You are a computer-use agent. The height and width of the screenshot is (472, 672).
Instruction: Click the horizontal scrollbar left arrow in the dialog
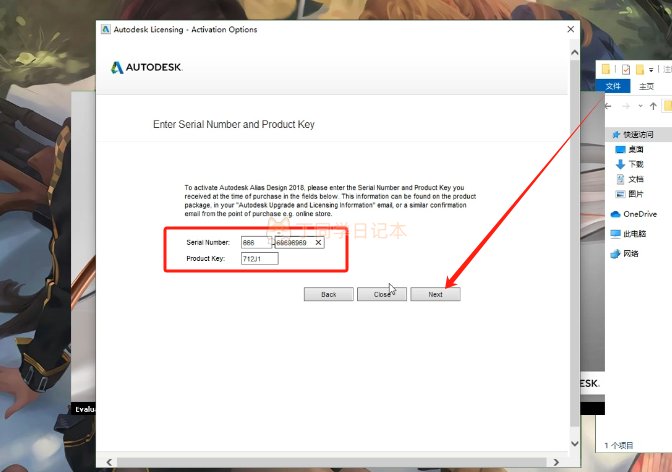pyautogui.click(x=109, y=462)
